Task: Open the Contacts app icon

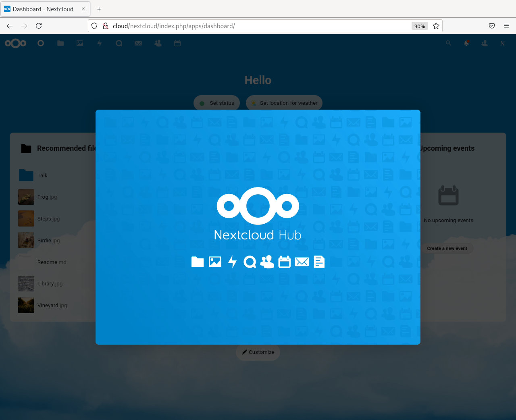Action: pyautogui.click(x=158, y=43)
